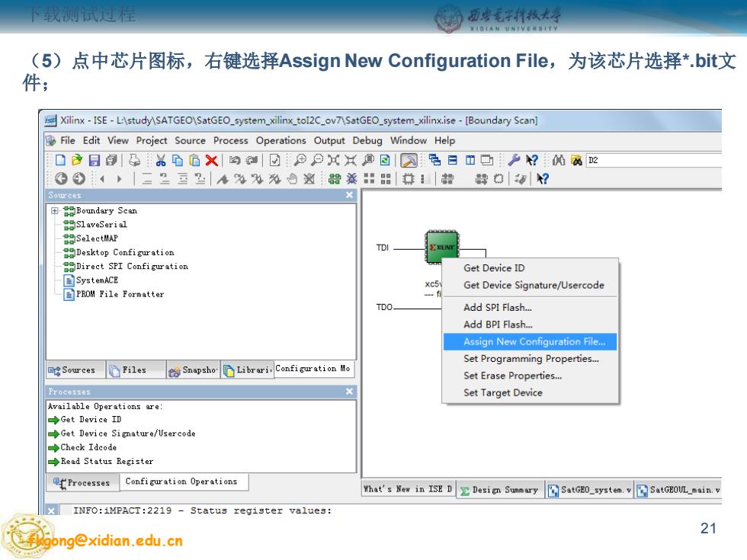747x560 pixels.
Task: Choose Set Programming Properties from context menu
Action: pos(530,359)
